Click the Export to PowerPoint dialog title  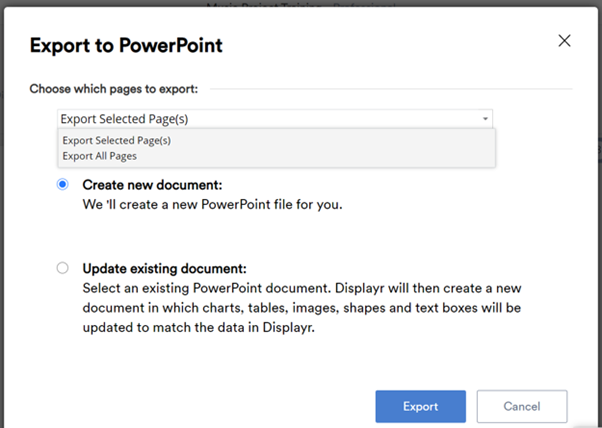pos(126,45)
